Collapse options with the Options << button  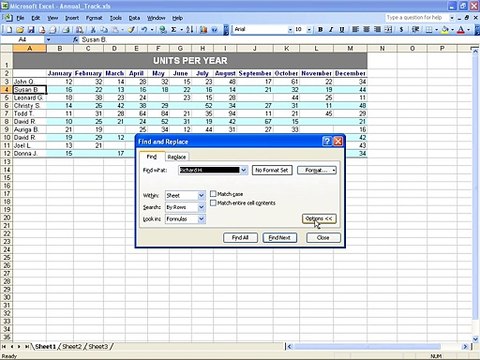pyautogui.click(x=319, y=219)
